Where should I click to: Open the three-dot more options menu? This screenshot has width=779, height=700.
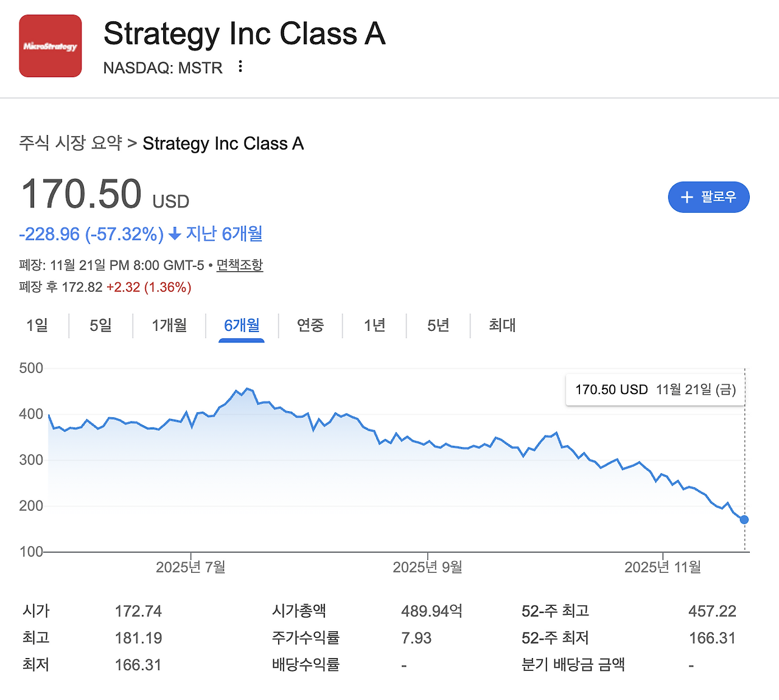click(x=240, y=66)
